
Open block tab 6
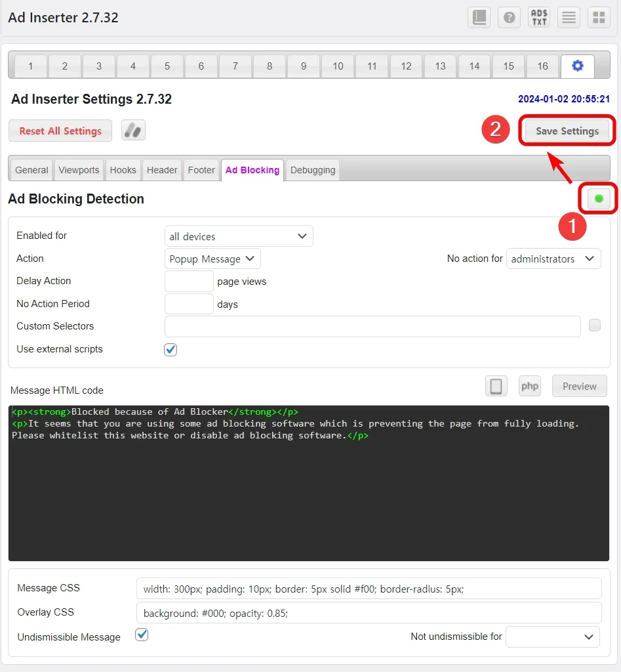point(201,66)
